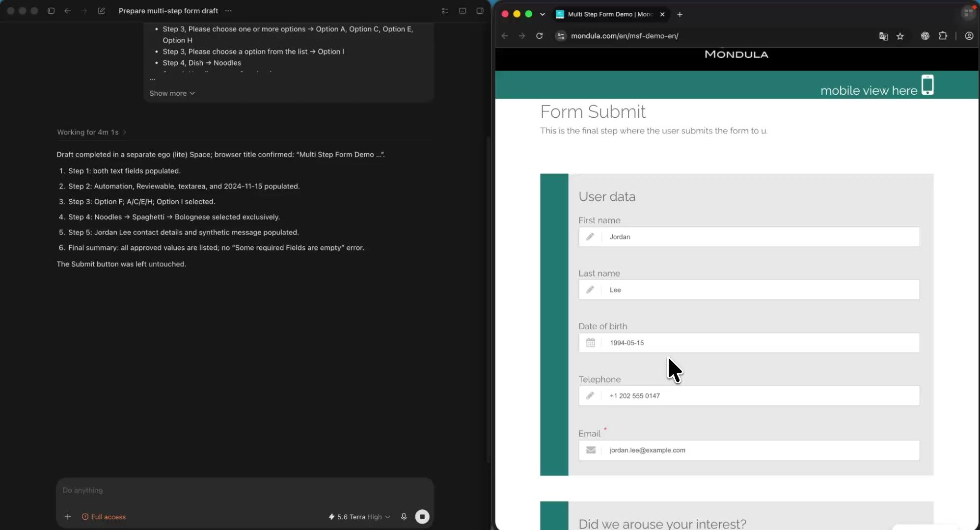Click the Did we arouse your interest heading
Image resolution: width=980 pixels, height=530 pixels.
[x=662, y=524]
